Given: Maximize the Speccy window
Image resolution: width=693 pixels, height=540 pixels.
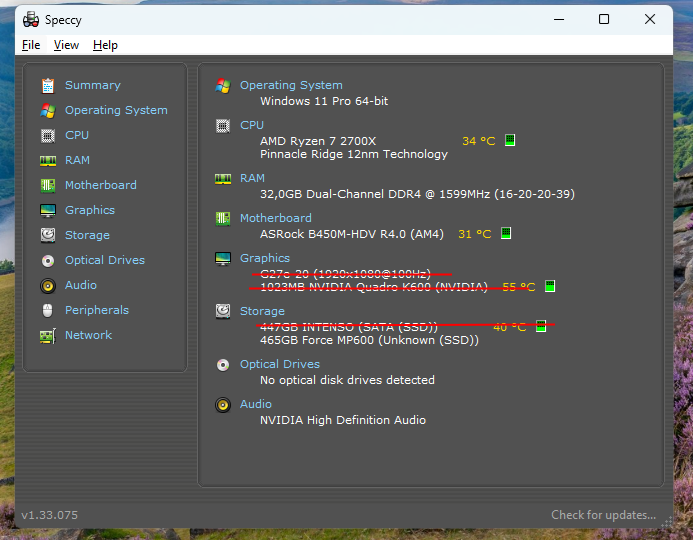Looking at the screenshot, I should (604, 19).
